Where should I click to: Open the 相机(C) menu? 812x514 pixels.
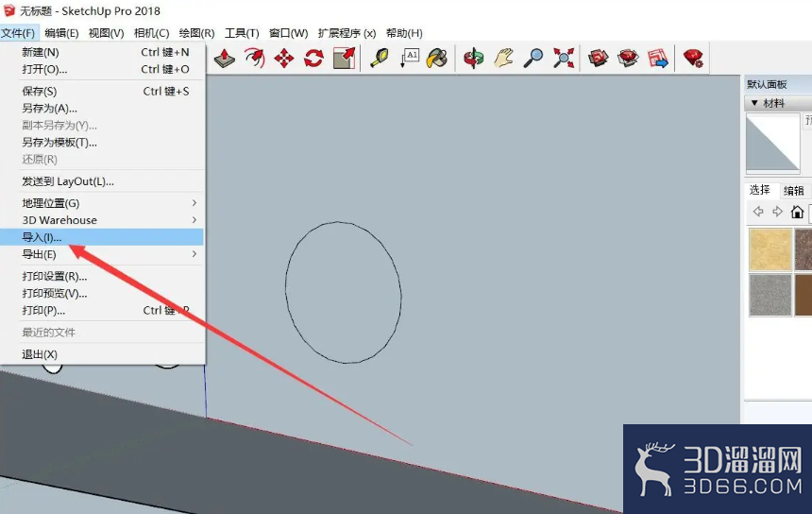[151, 33]
